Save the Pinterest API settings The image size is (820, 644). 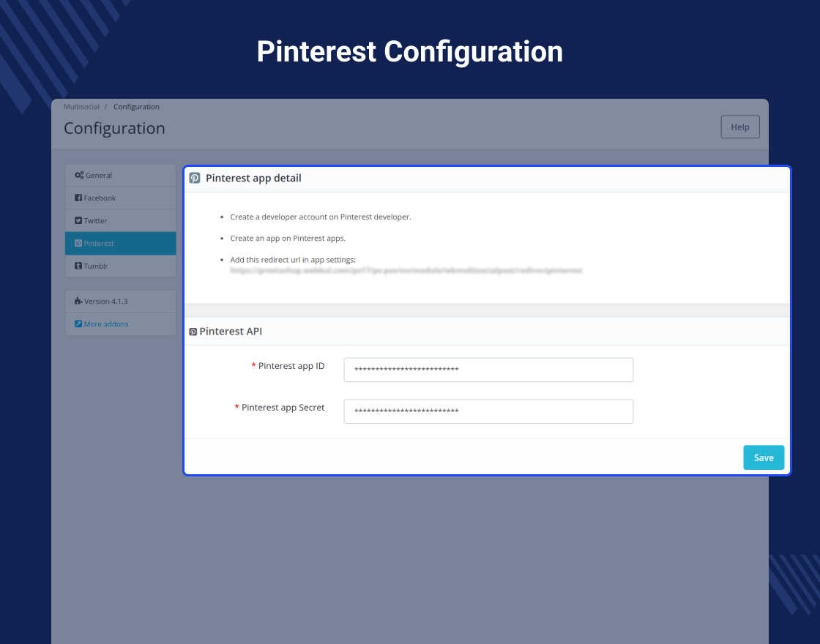[x=764, y=457]
